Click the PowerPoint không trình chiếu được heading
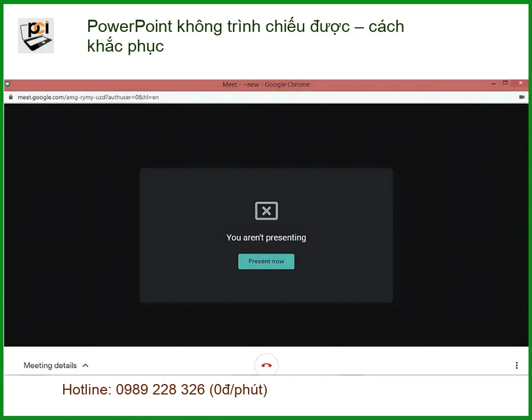532x420 pixels. pyautogui.click(x=246, y=36)
